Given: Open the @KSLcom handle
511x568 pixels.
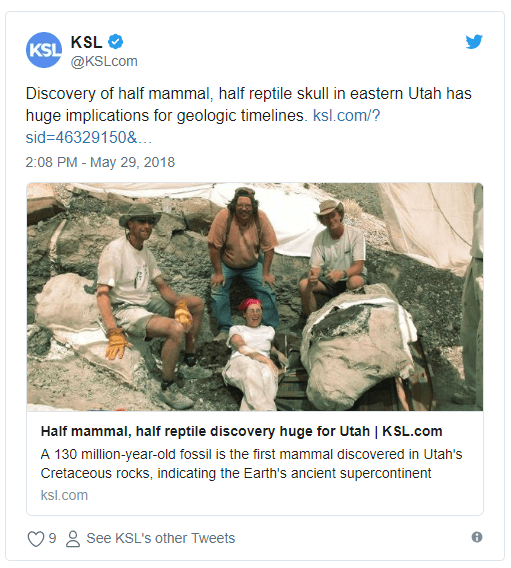Looking at the screenshot, I should point(104,61).
